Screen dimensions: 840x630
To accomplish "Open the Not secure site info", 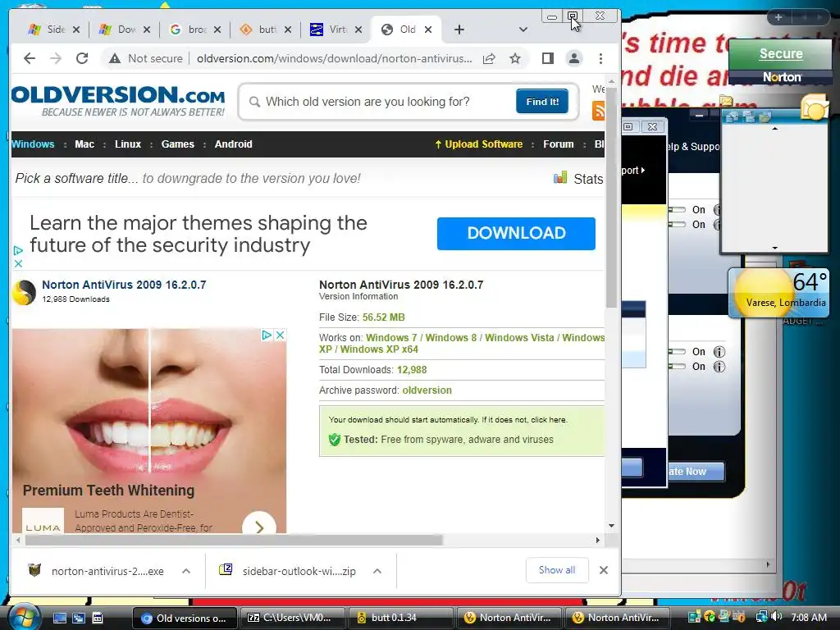I will (x=146, y=58).
